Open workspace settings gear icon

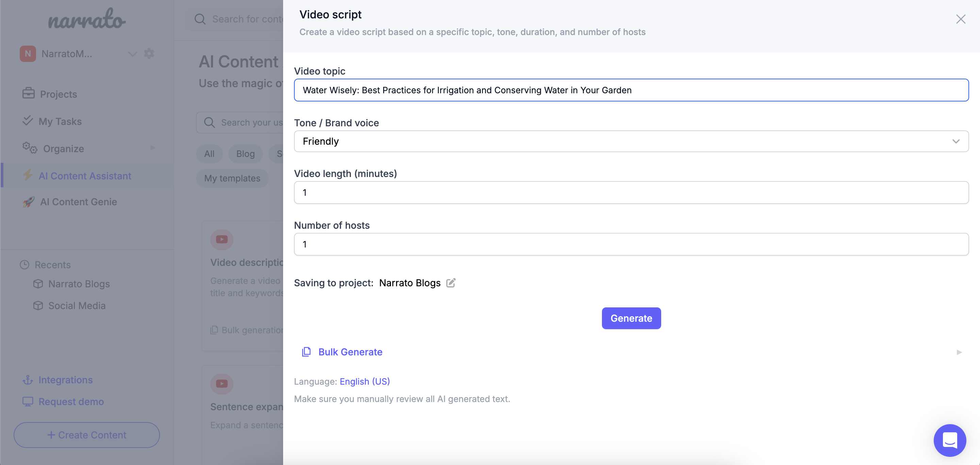pyautogui.click(x=149, y=53)
